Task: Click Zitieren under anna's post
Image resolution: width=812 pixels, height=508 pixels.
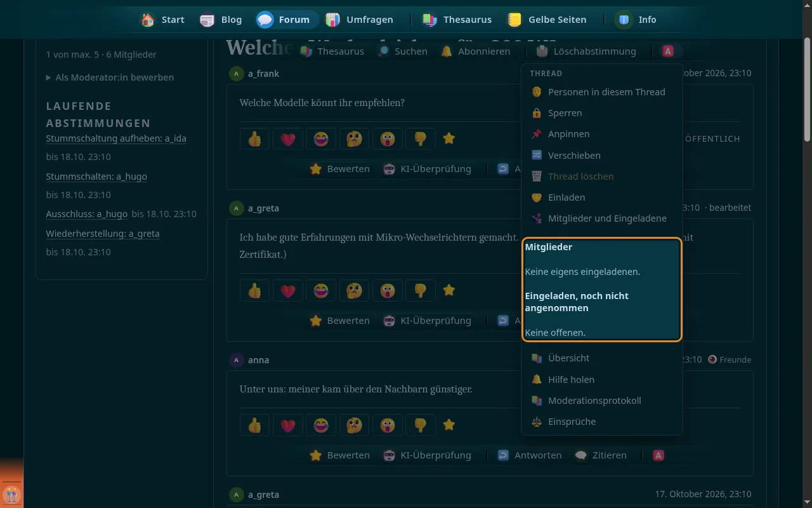Action: (x=601, y=455)
